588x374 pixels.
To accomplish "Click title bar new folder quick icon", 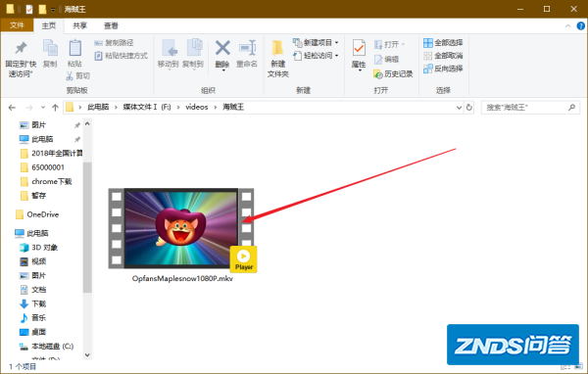I will pyautogui.click(x=42, y=9).
